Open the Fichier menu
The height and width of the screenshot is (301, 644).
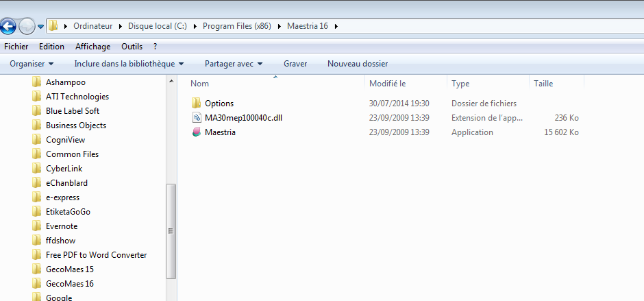(16, 47)
